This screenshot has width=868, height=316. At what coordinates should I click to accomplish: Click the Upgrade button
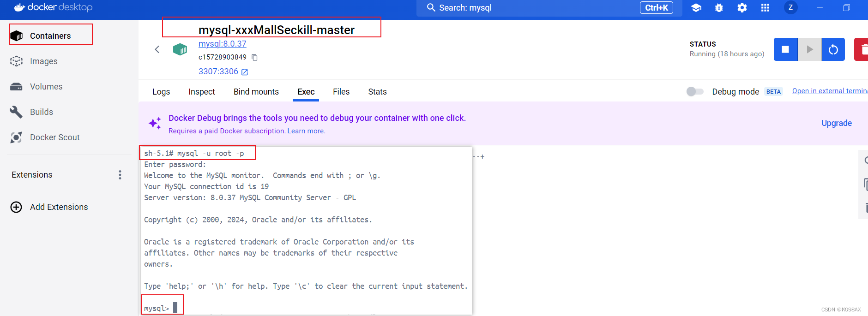click(x=837, y=123)
